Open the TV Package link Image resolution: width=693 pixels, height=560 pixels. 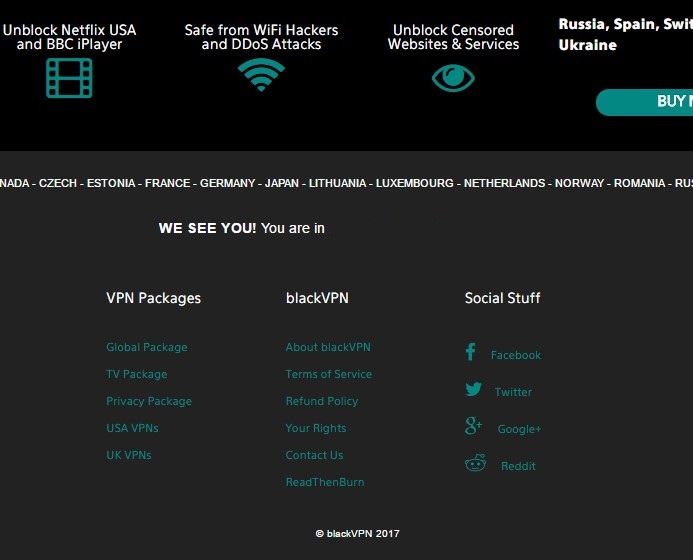point(137,374)
